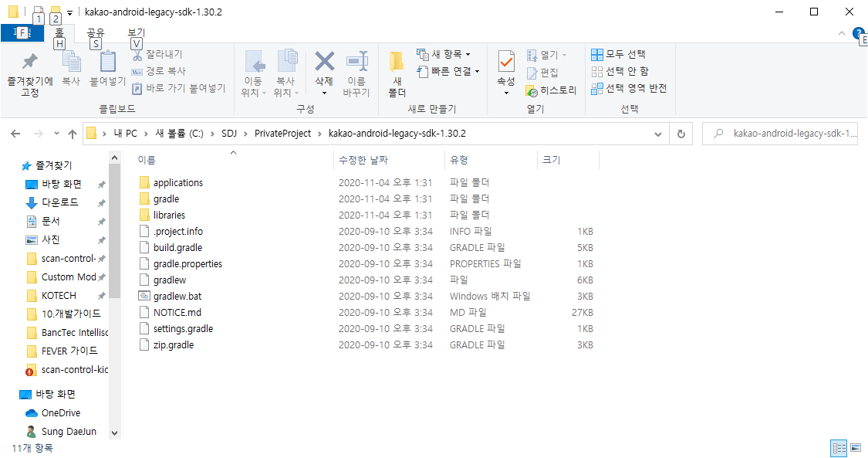Select the gradlew.bat file
The height and width of the screenshot is (458, 868).
point(177,297)
